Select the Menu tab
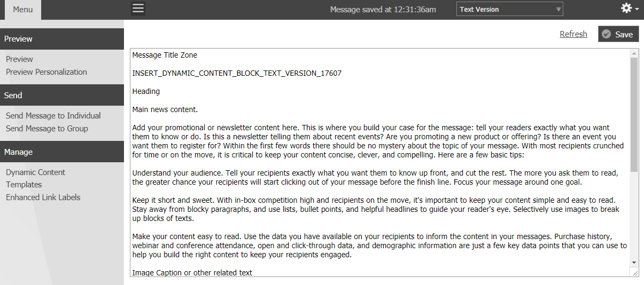 pos(22,10)
